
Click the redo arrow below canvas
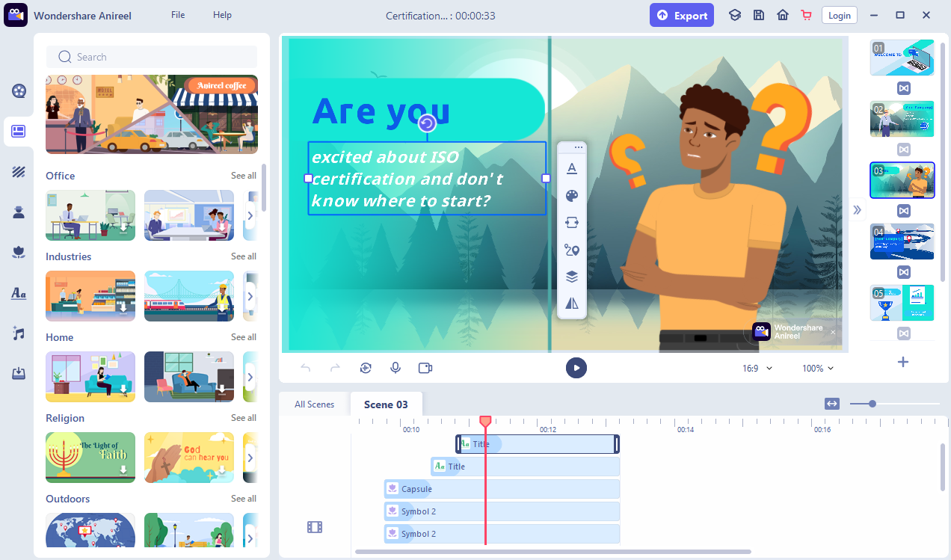[335, 368]
